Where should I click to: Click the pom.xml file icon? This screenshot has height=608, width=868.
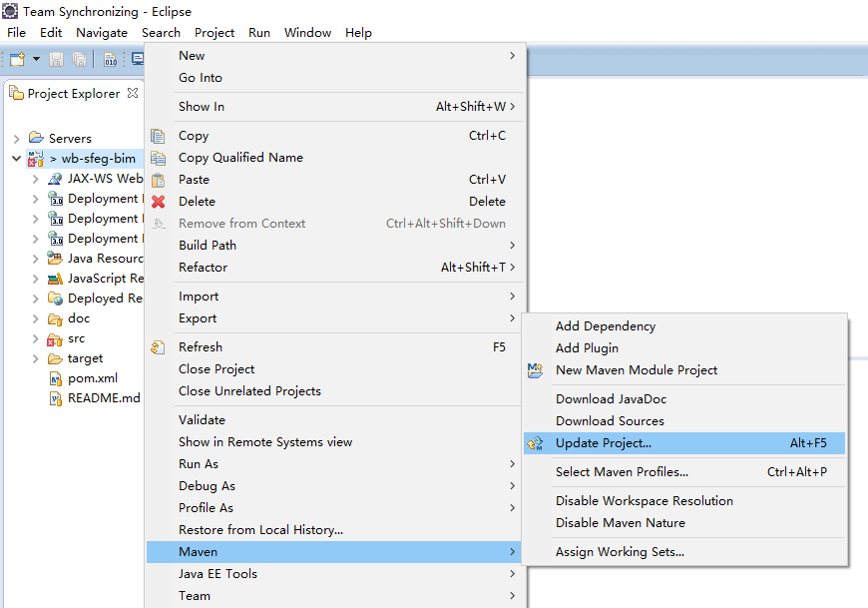55,378
